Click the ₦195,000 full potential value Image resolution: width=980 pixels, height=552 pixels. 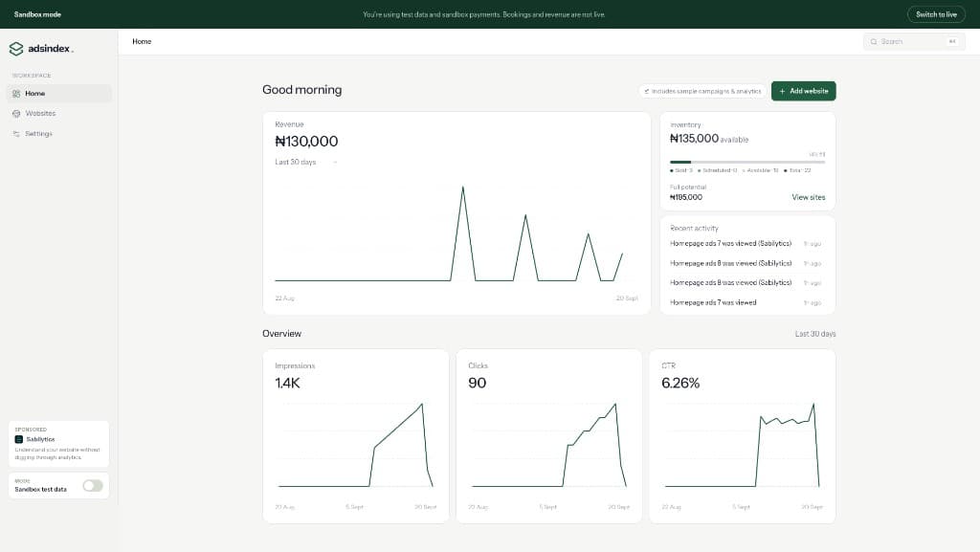pos(685,197)
